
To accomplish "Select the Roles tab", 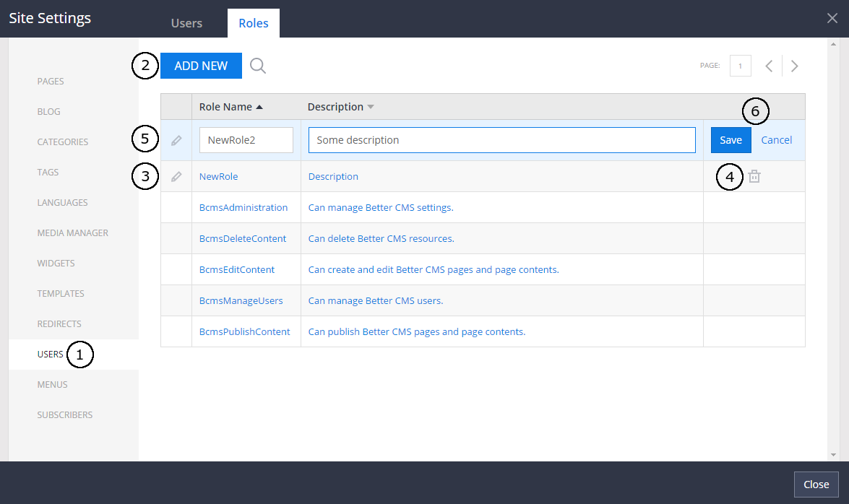I will pyautogui.click(x=253, y=23).
